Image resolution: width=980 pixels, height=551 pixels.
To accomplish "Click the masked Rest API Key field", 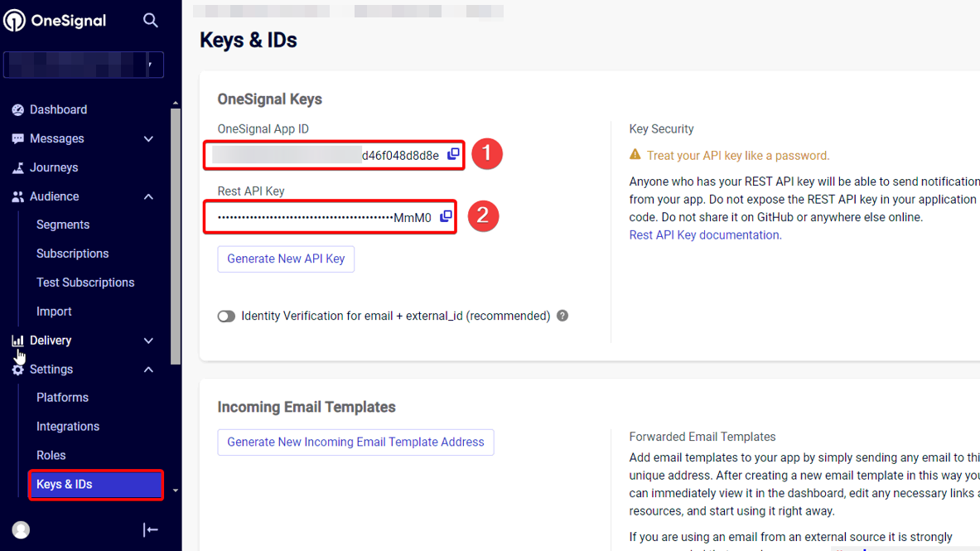I will [330, 217].
